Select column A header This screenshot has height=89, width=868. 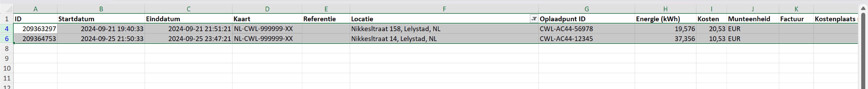tap(35, 9)
